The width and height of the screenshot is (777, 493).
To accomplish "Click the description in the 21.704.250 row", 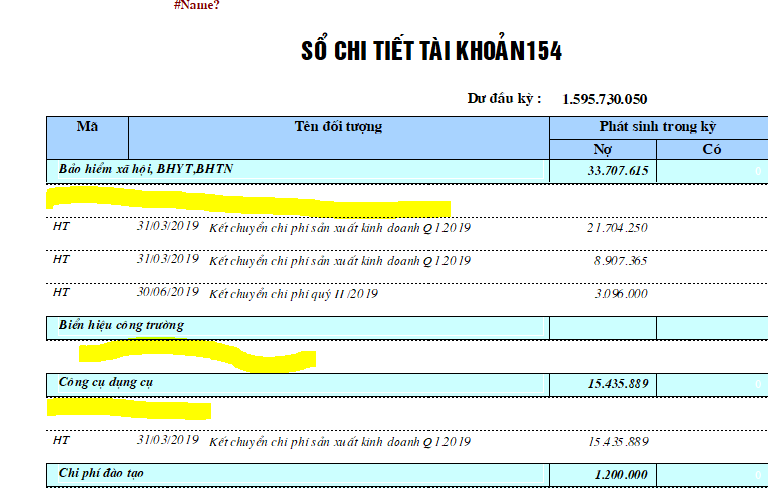I will coord(340,228).
